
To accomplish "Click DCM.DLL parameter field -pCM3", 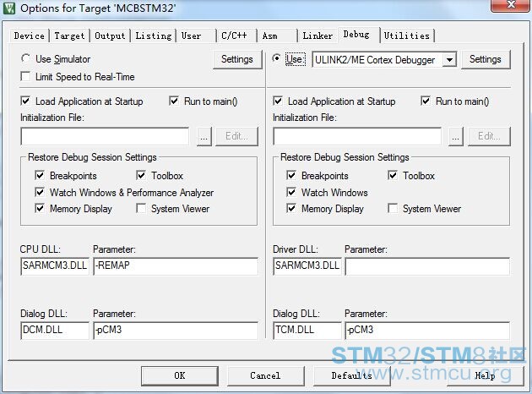I will click(176, 331).
